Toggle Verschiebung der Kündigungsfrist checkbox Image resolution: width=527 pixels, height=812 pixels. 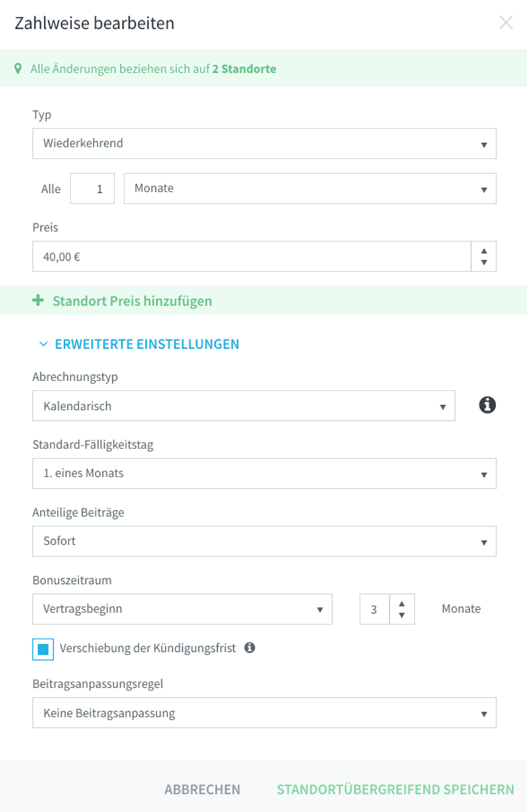[43, 649]
